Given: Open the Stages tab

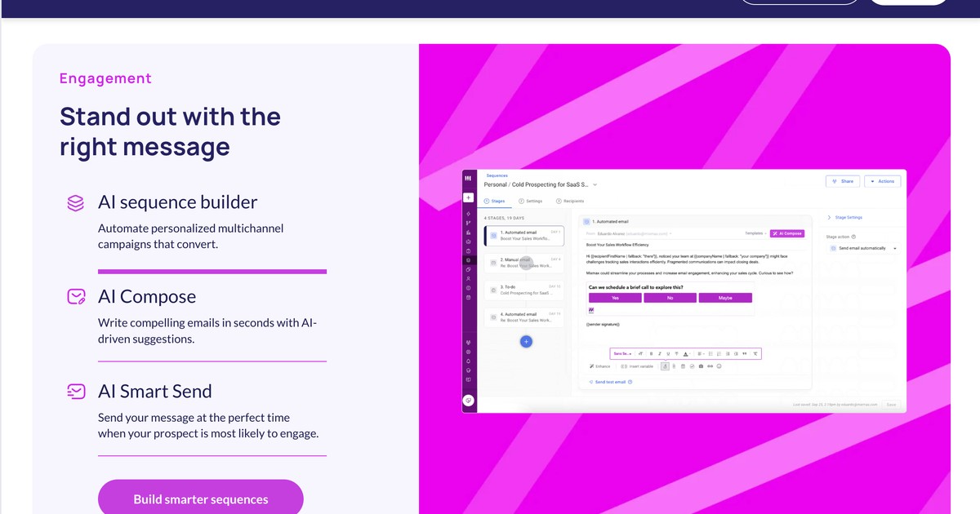Looking at the screenshot, I should point(495,201).
